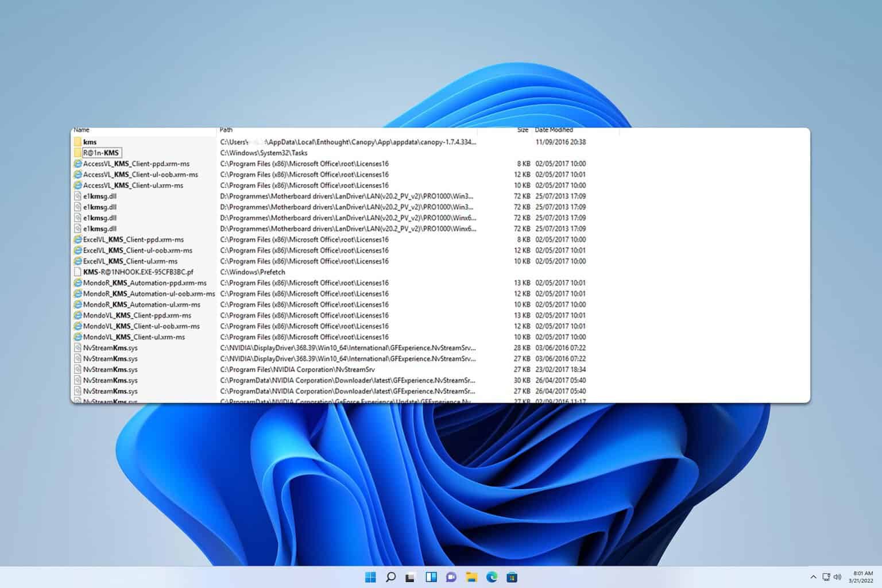Click the R@1n-KMS folder icon
The width and height of the screenshot is (882, 588).
point(78,153)
